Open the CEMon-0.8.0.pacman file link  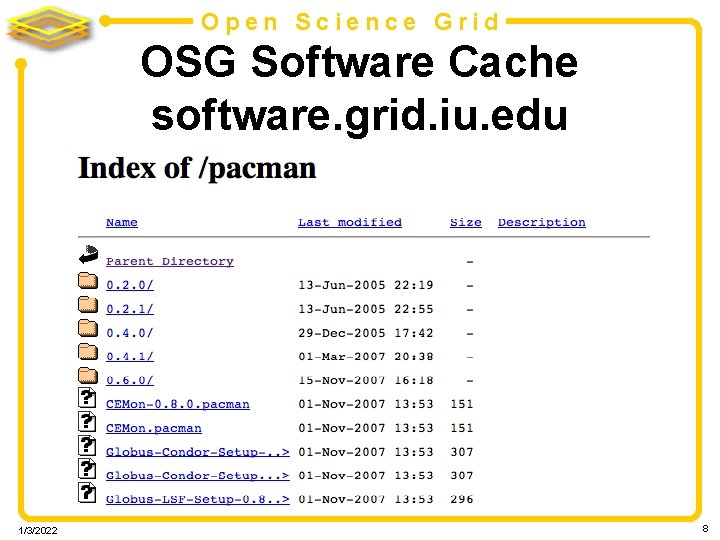tap(178, 404)
